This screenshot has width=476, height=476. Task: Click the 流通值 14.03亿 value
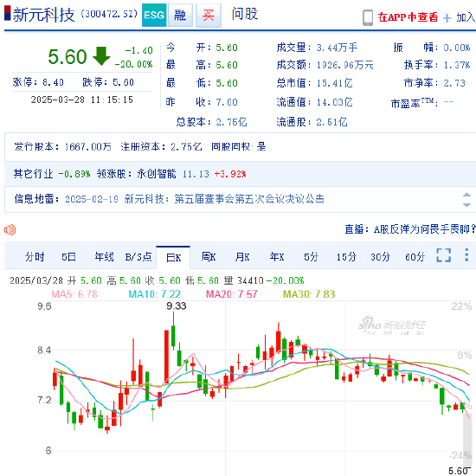(335, 102)
